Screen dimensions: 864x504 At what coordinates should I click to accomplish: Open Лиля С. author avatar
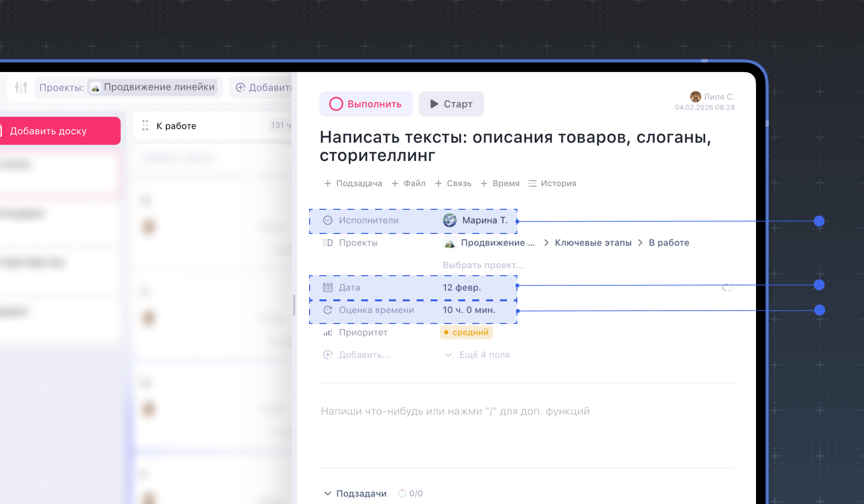[695, 97]
